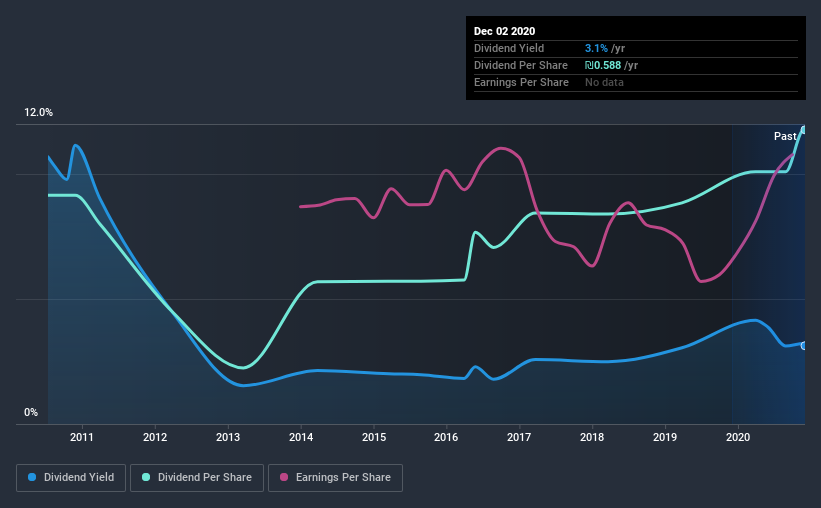Select the 2011 x-axis label
Viewport: 821px width, 508px height.
[x=82, y=437]
